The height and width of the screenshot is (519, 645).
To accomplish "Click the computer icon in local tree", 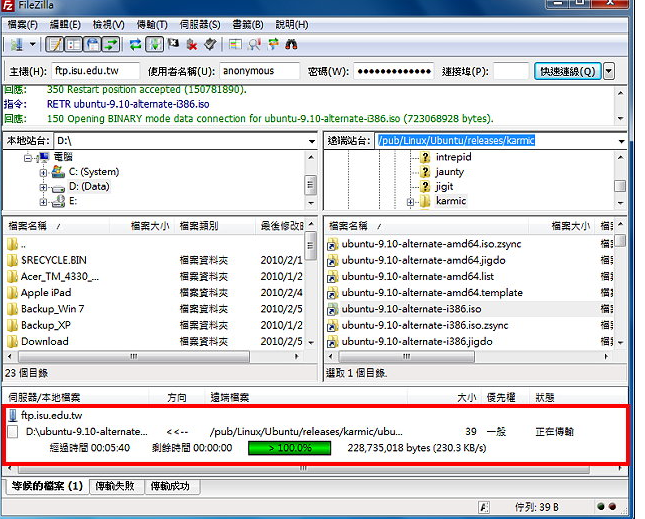I will pos(43,157).
